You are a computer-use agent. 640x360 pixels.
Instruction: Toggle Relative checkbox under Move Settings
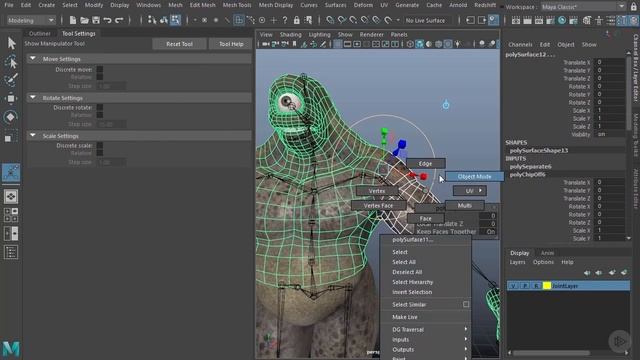(100, 77)
